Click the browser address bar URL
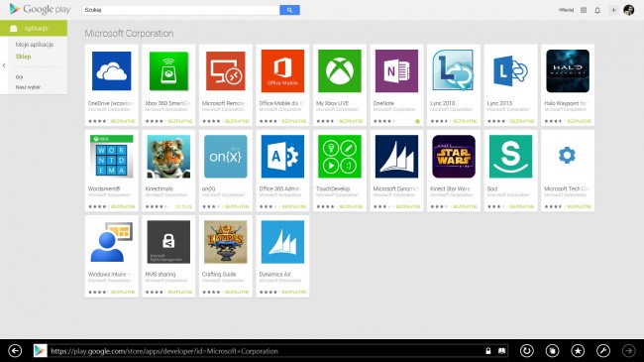 point(164,351)
